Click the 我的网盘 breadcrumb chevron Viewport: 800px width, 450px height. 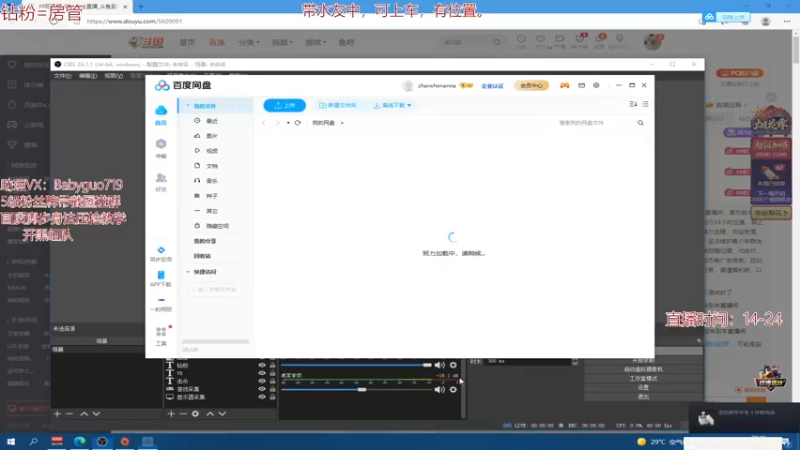point(342,123)
